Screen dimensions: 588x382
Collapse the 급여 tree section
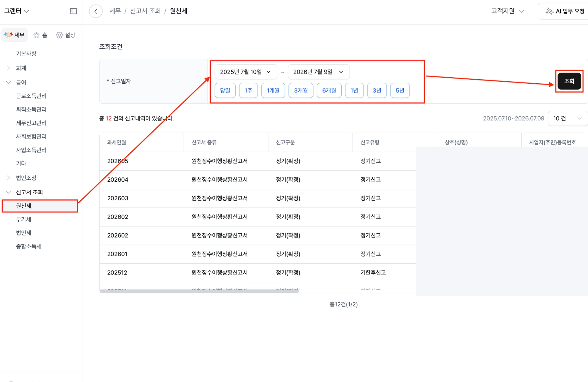(x=8, y=82)
